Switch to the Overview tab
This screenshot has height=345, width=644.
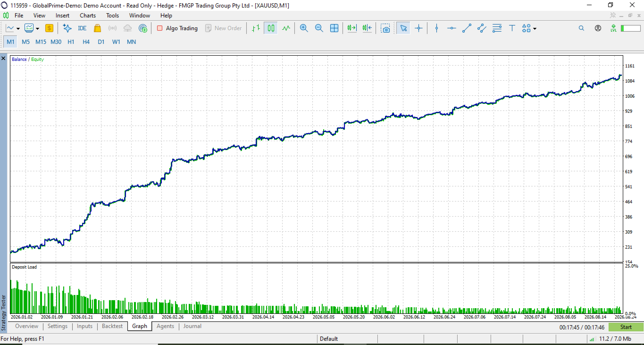click(x=26, y=326)
